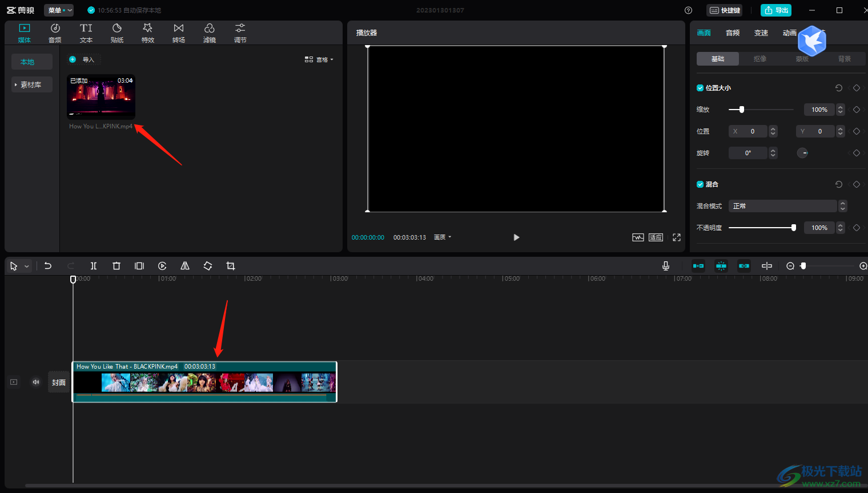Viewport: 868px width, 493px height.
Task: Open the Filters tab
Action: click(x=210, y=33)
